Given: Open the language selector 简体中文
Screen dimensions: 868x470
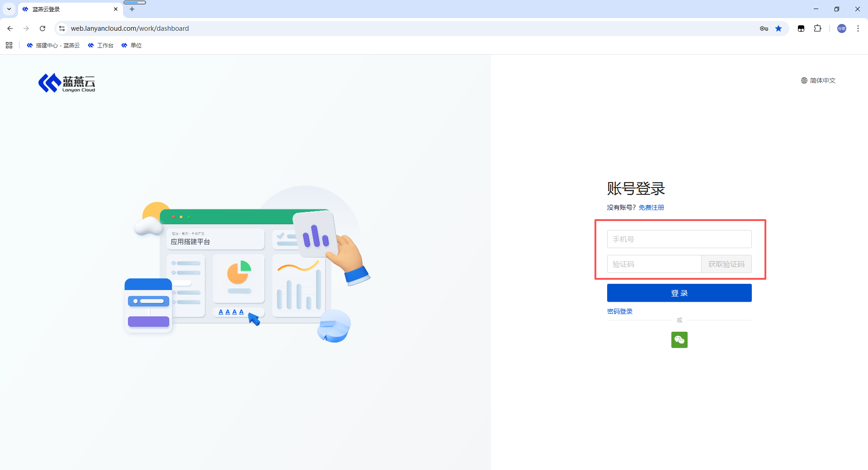Looking at the screenshot, I should [818, 80].
